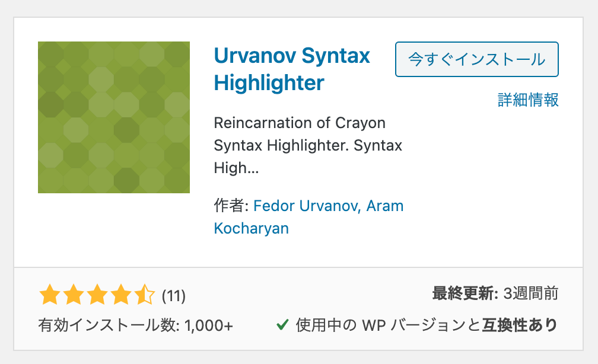Click the green octagon-pattern plugin icon
This screenshot has width=598, height=364.
pyautogui.click(x=114, y=117)
